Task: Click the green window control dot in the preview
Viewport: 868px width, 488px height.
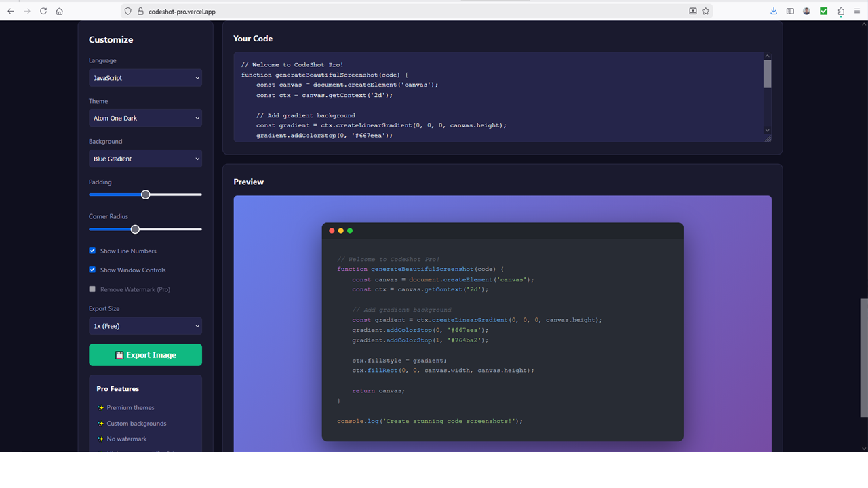Action: tap(350, 230)
